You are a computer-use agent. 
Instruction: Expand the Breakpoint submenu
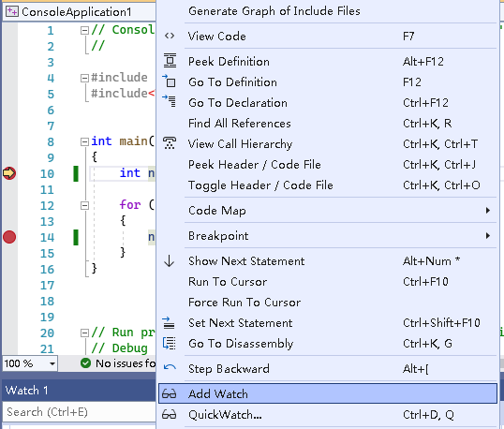click(488, 235)
